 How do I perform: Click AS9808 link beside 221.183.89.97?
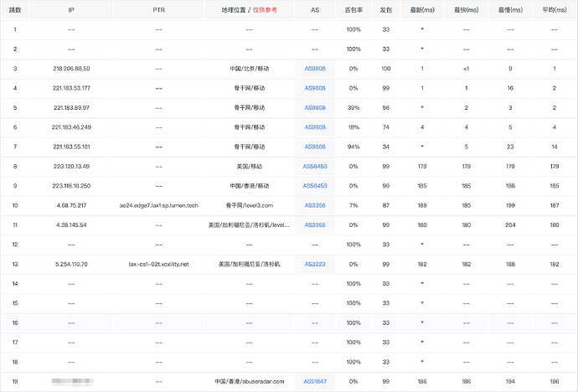tap(315, 107)
